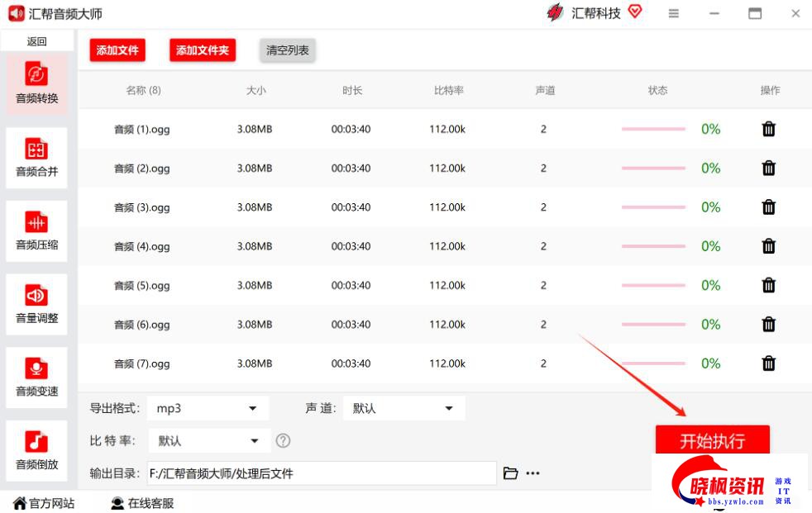812x513 pixels.
Task: Click the 0% status of 音频 (2).ogg
Action: pyautogui.click(x=710, y=168)
